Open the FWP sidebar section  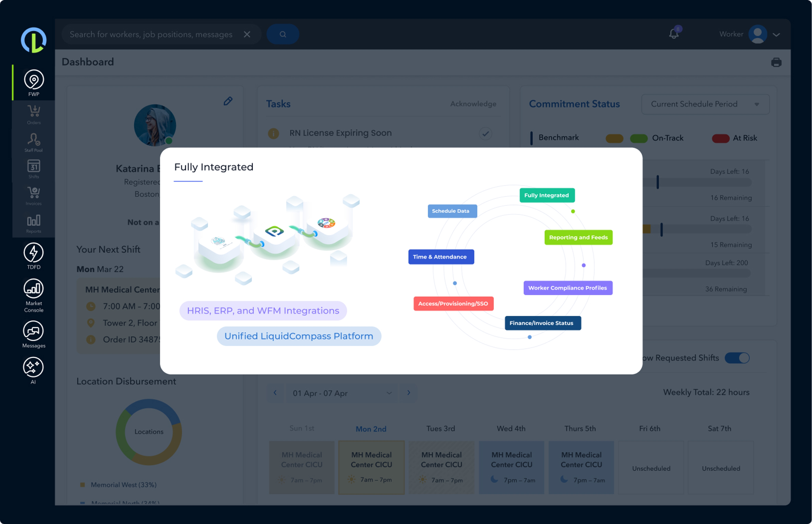[34, 83]
